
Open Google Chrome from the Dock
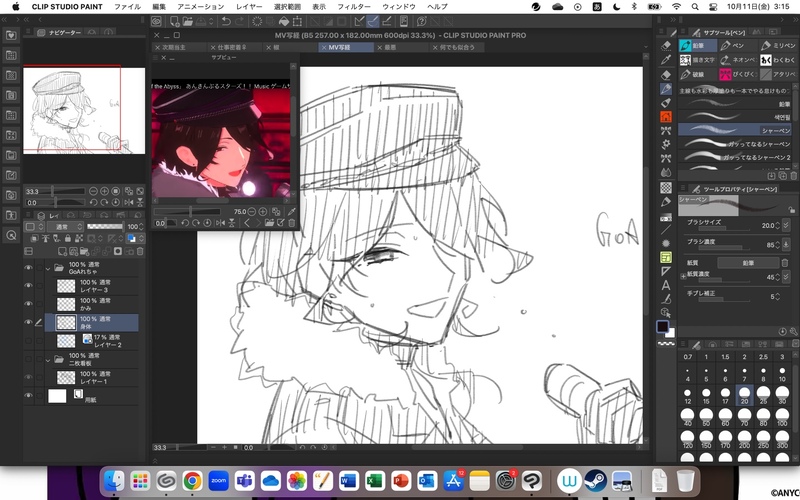(x=192, y=481)
